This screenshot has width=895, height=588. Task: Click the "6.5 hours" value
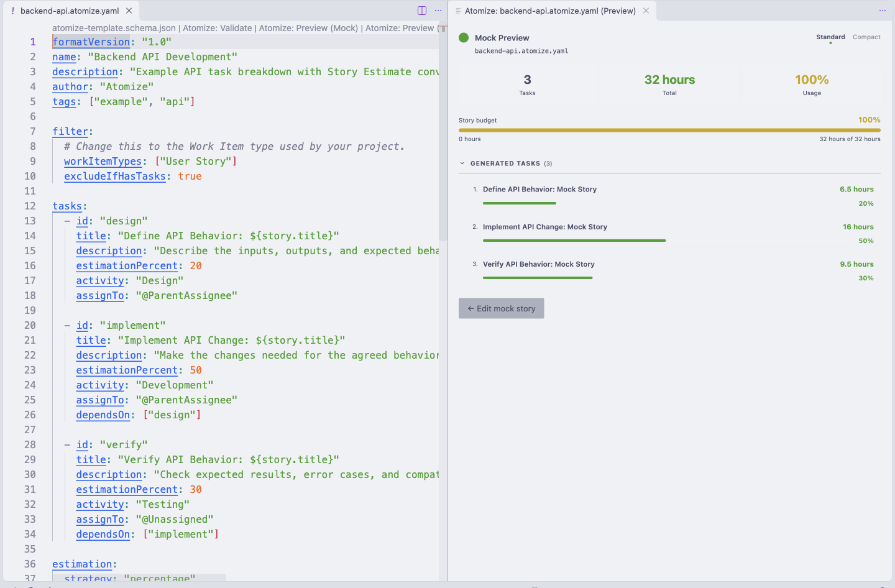856,190
